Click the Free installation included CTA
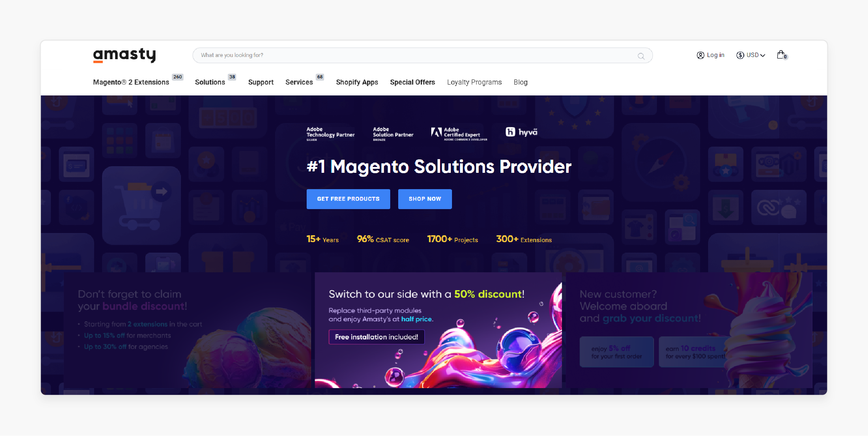This screenshot has width=868, height=436. coord(376,337)
